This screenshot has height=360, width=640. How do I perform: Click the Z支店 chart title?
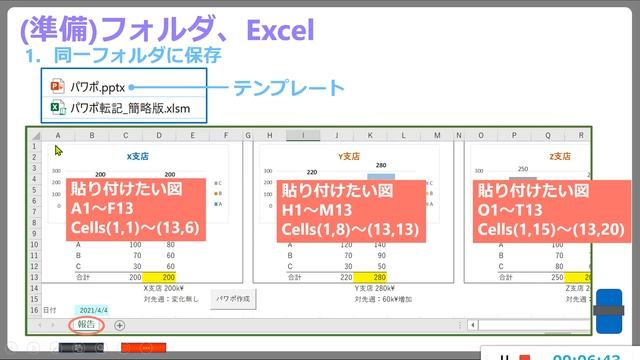(560, 156)
